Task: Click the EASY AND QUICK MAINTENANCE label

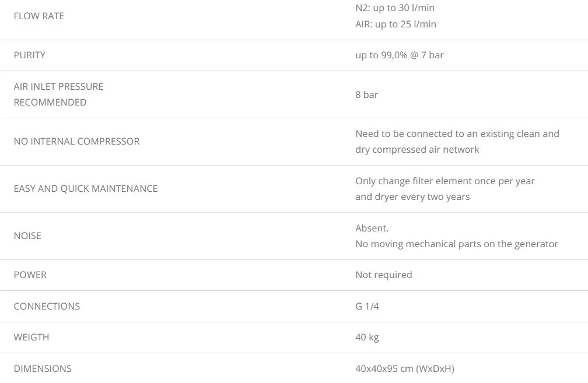Action: 86,188
